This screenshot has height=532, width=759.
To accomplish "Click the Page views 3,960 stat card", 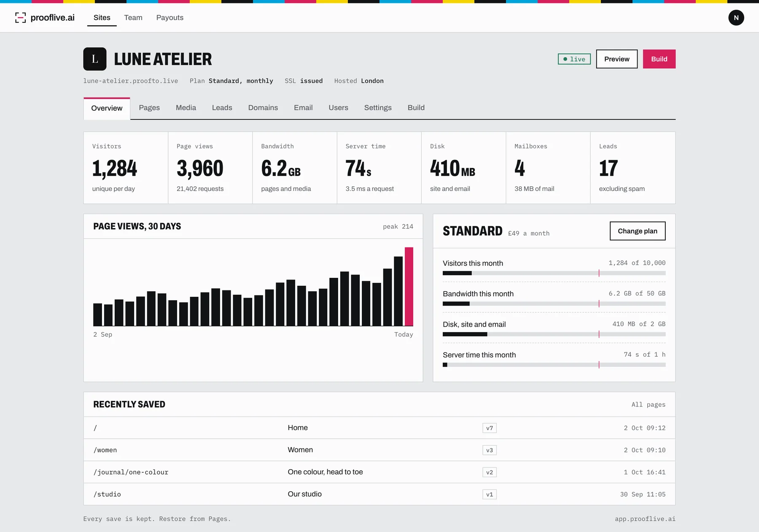I will (210, 168).
